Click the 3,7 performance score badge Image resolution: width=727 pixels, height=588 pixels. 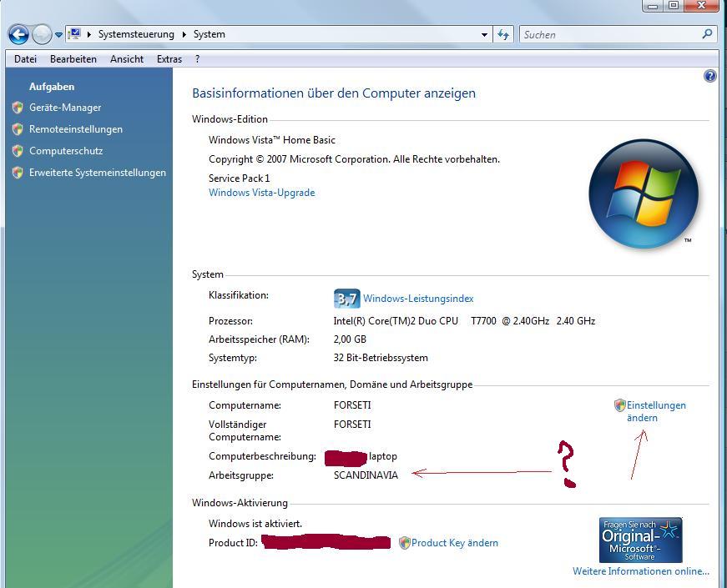347,299
